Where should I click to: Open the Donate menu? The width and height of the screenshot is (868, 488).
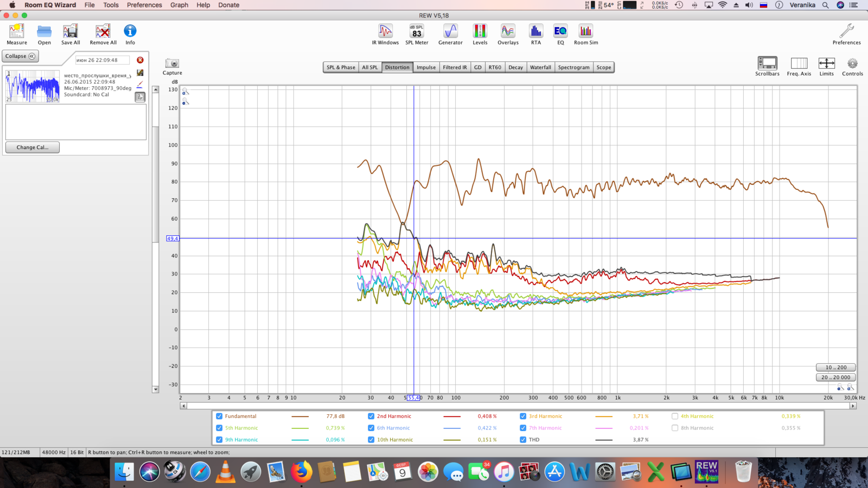228,5
